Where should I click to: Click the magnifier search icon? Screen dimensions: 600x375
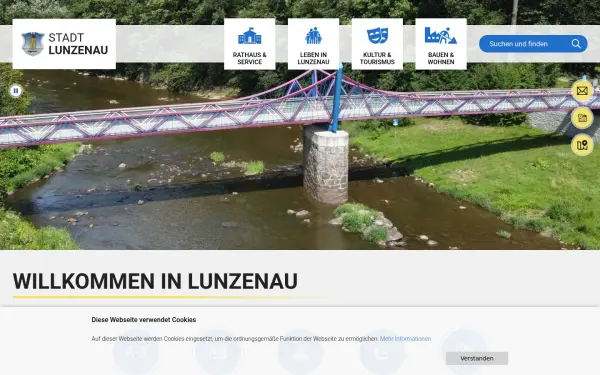tap(576, 44)
